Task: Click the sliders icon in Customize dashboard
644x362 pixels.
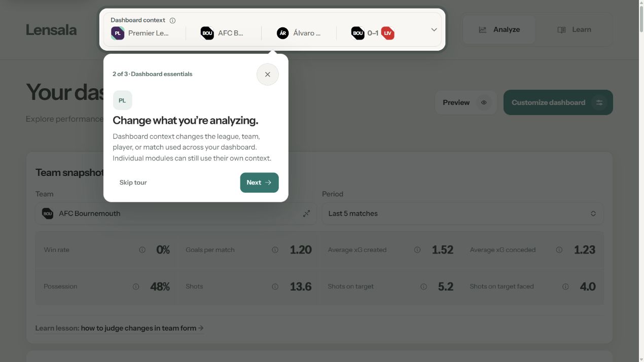Action: 599,102
